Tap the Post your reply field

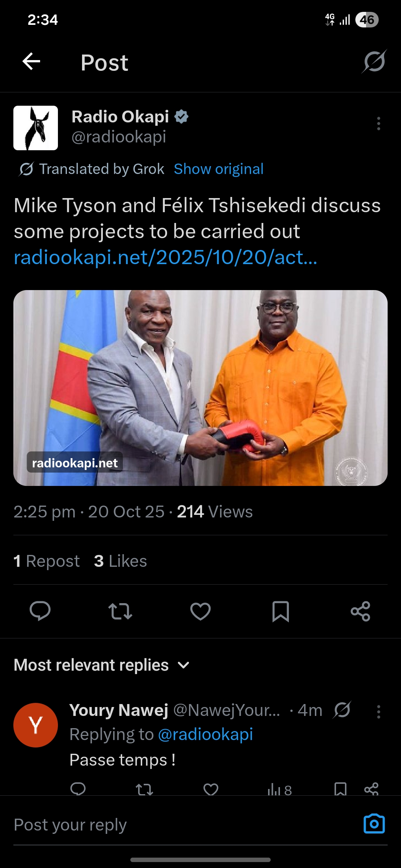[186, 825]
